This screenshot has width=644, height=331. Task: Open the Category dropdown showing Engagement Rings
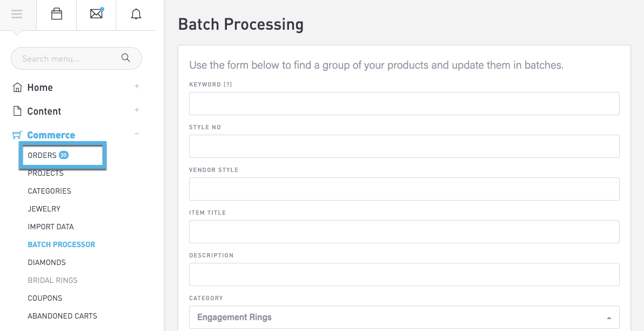(x=404, y=317)
